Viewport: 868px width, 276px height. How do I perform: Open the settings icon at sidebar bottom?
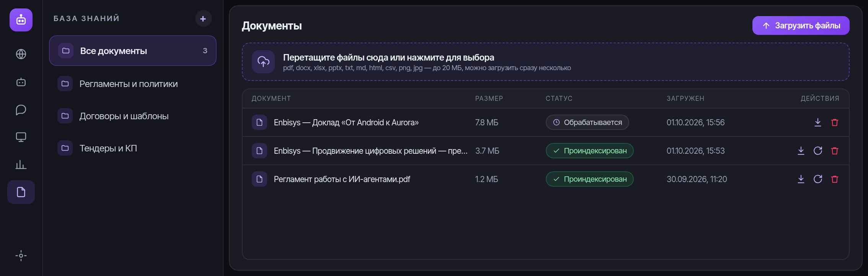(x=21, y=256)
